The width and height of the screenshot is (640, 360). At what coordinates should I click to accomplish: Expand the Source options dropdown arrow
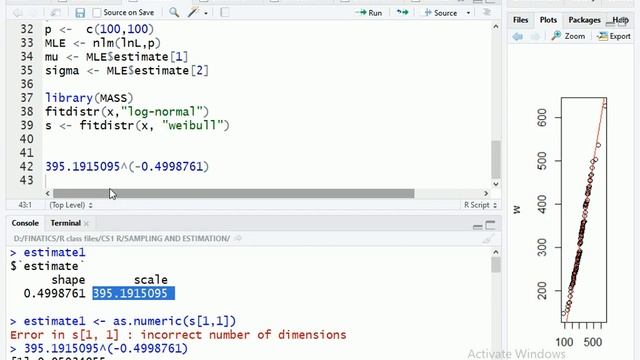pyautogui.click(x=468, y=13)
